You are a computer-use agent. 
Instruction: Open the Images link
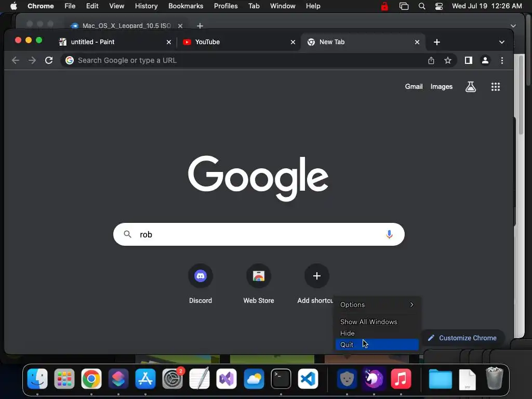tap(442, 87)
